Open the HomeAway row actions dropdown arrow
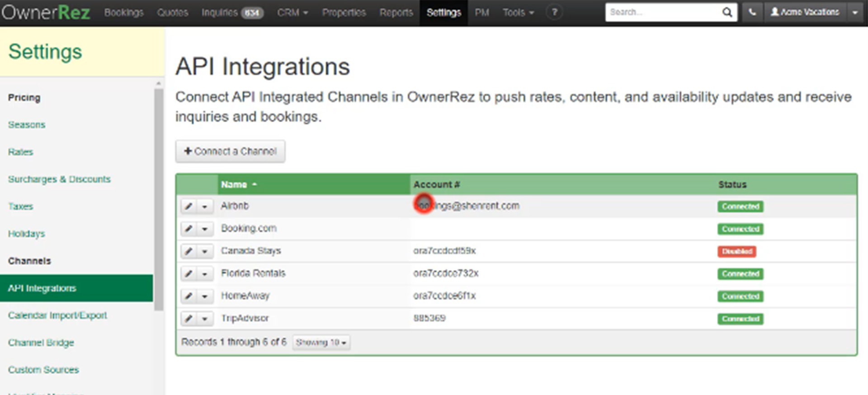This screenshot has width=868, height=395. pos(205,296)
